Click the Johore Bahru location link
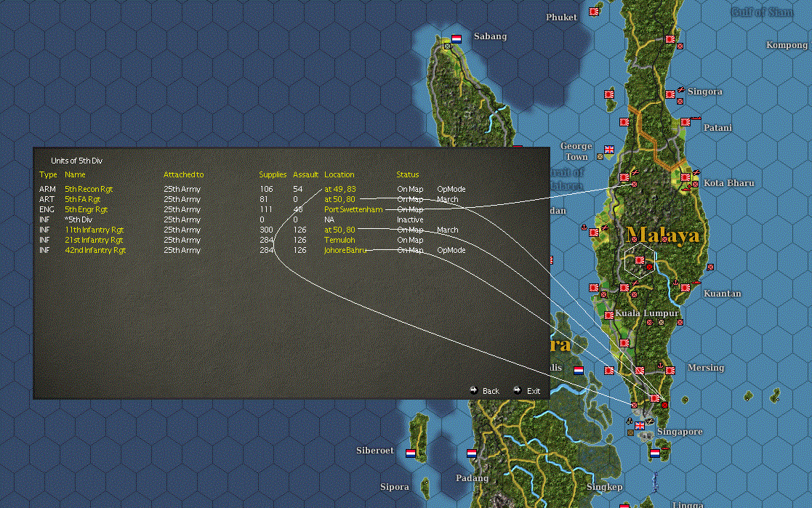This screenshot has width=812, height=508. pyautogui.click(x=345, y=250)
